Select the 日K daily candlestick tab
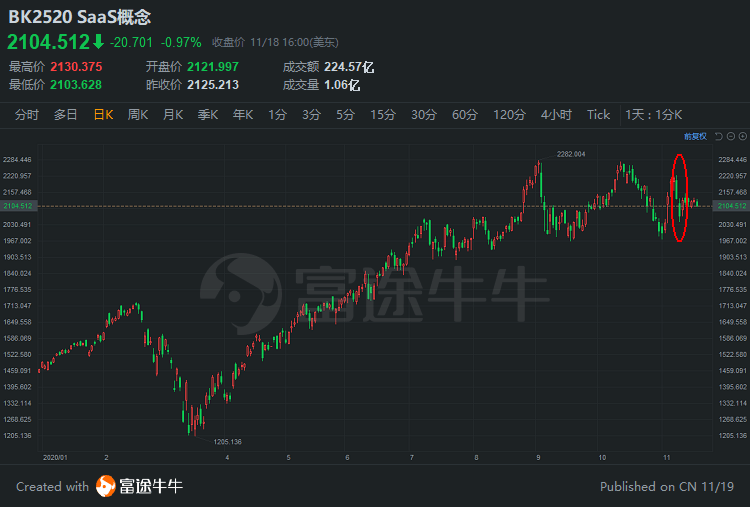The image size is (750, 507). [x=103, y=115]
